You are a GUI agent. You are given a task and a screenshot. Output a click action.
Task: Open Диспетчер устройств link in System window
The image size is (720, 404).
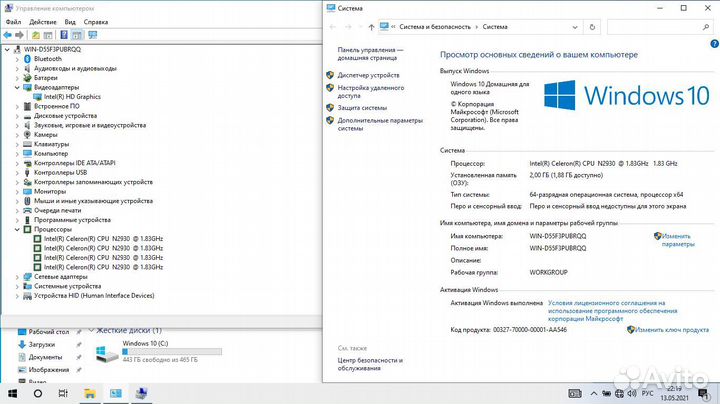click(368, 75)
